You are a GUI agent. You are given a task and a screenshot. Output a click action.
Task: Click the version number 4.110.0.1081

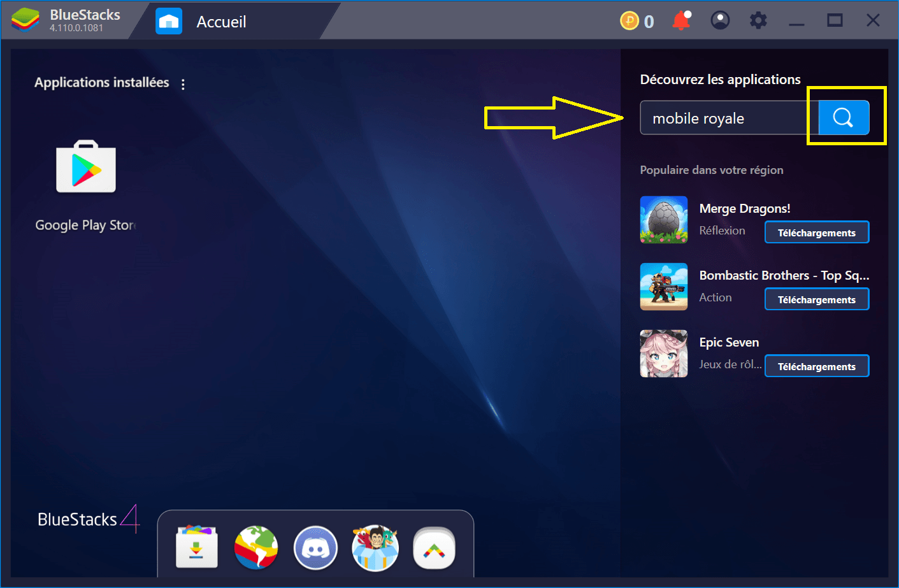[x=76, y=28]
